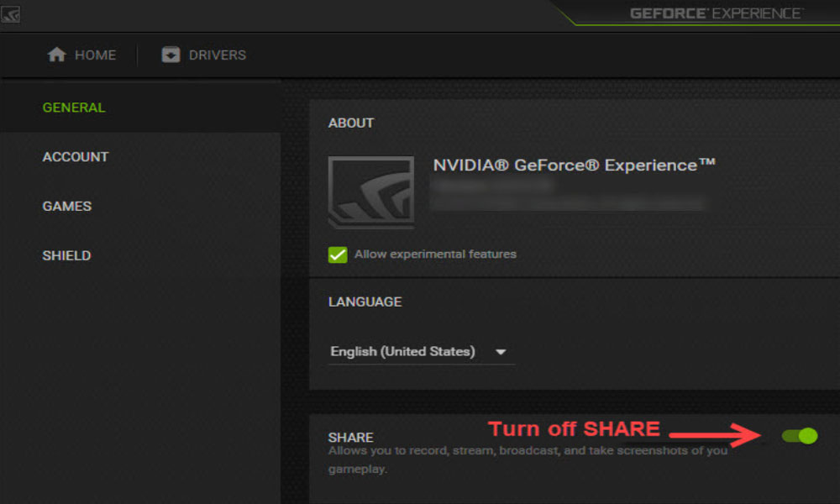Click the NVIDIA logo icon in title bar
The image size is (840, 504).
(x=10, y=14)
